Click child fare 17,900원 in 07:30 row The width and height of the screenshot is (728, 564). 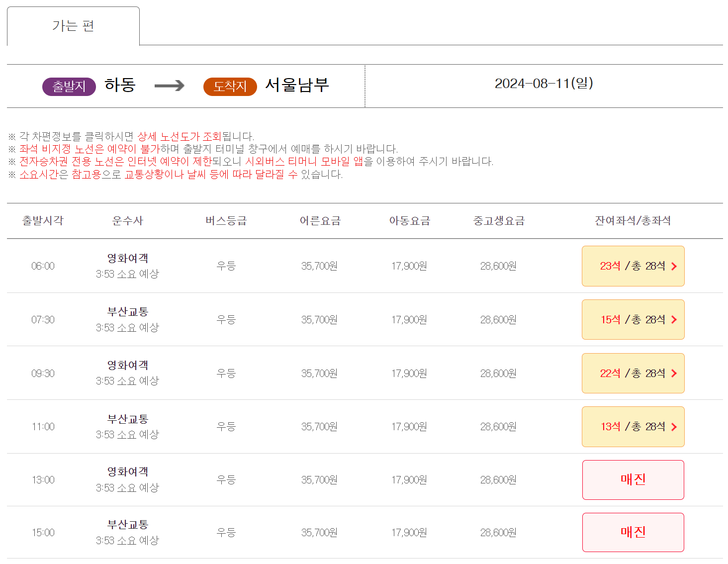pyautogui.click(x=409, y=320)
